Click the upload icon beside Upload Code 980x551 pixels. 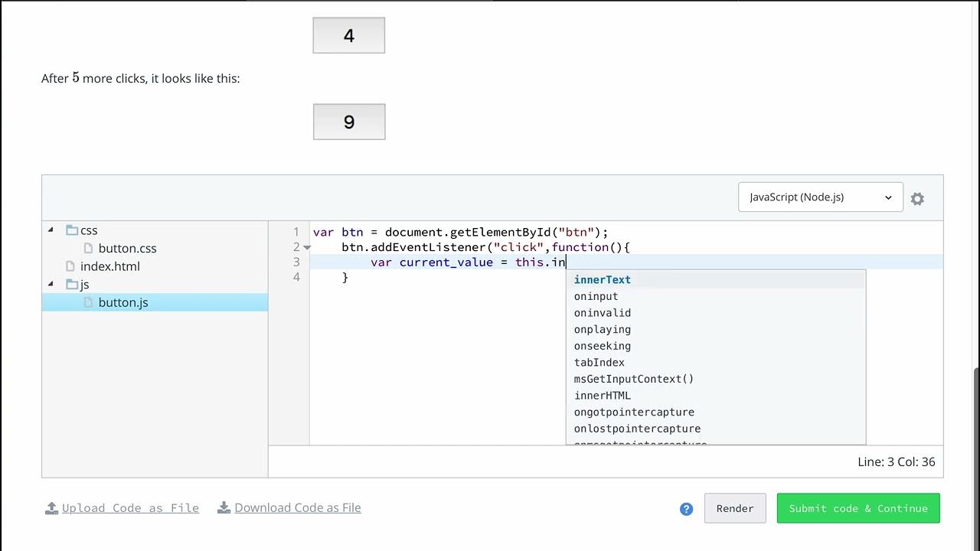coord(52,507)
